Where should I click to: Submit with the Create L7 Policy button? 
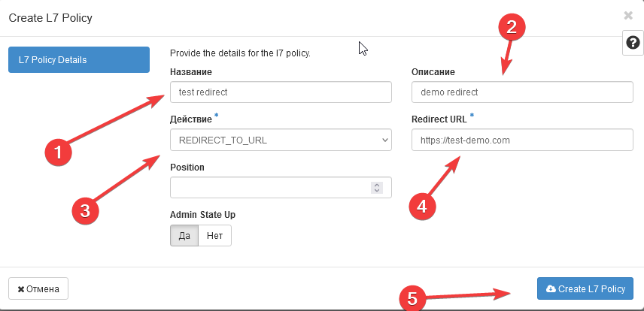click(585, 289)
